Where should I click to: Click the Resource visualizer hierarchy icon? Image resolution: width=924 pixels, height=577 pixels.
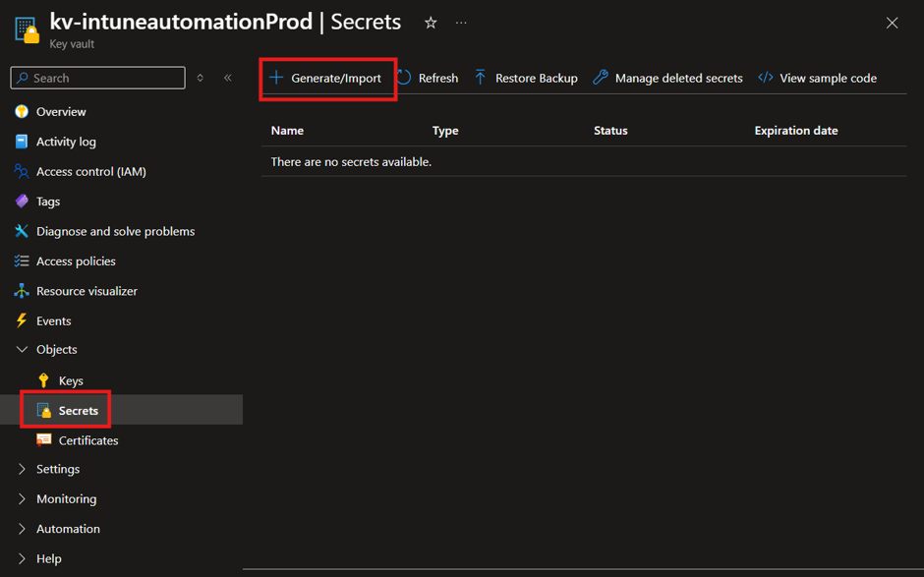point(22,291)
